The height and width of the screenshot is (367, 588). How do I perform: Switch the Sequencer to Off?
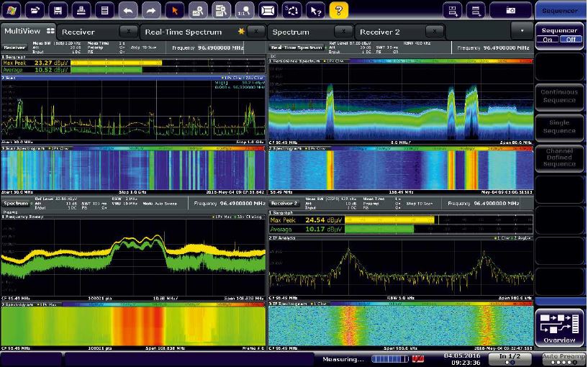coord(571,40)
